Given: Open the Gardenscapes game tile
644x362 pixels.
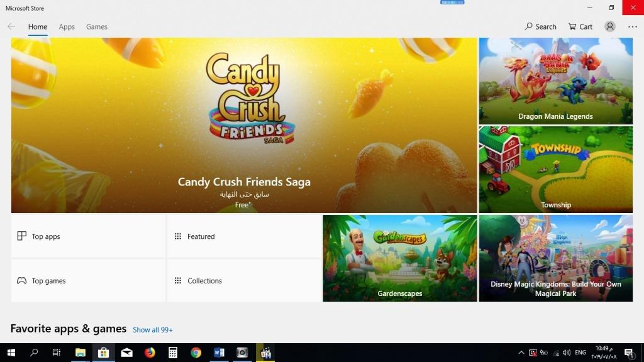Looking at the screenshot, I should click(x=399, y=258).
